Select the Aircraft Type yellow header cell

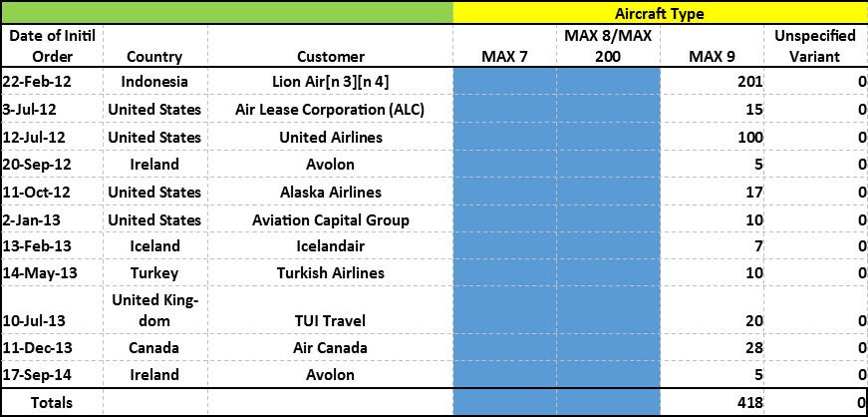click(x=660, y=13)
